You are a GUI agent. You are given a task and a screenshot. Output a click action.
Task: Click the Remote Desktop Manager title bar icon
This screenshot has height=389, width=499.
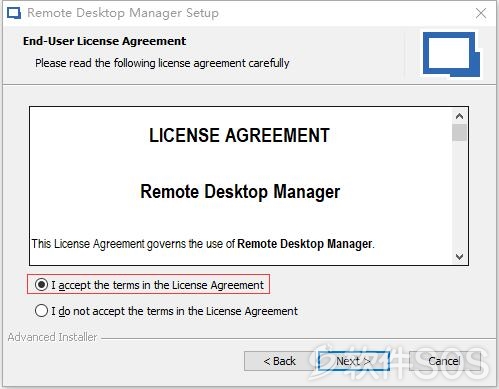tap(14, 13)
